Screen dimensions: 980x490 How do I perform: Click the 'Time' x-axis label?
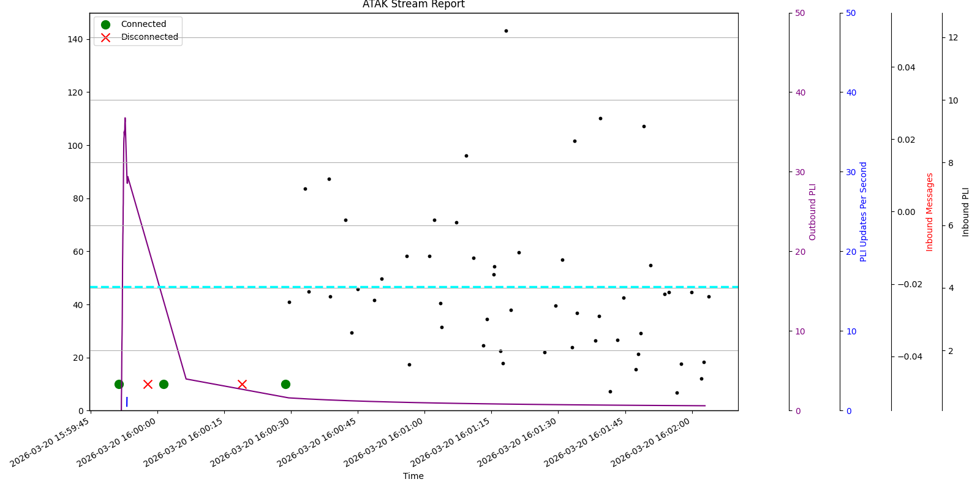pos(413,476)
